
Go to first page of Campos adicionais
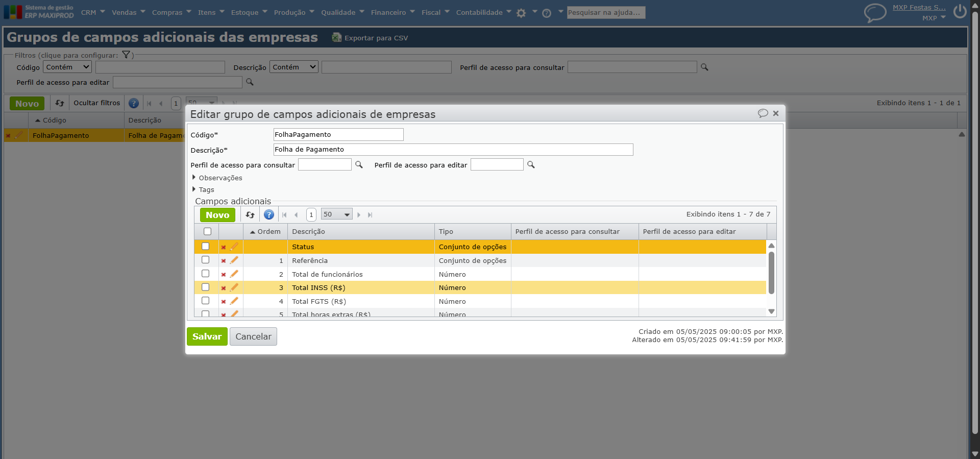[284, 215]
